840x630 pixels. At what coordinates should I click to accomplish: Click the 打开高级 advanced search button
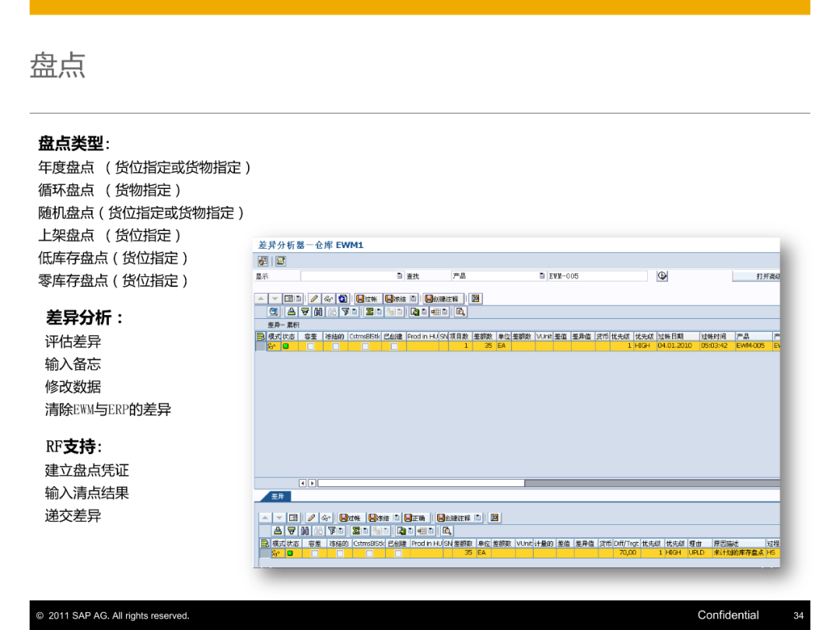pos(757,276)
